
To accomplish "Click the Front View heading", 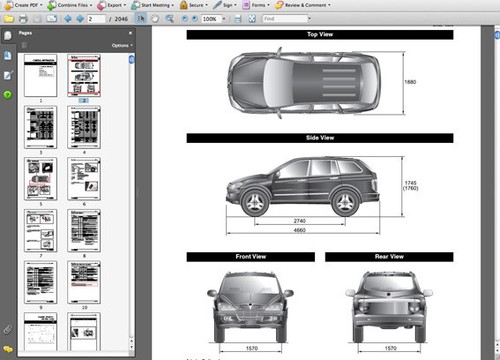I will (x=251, y=256).
